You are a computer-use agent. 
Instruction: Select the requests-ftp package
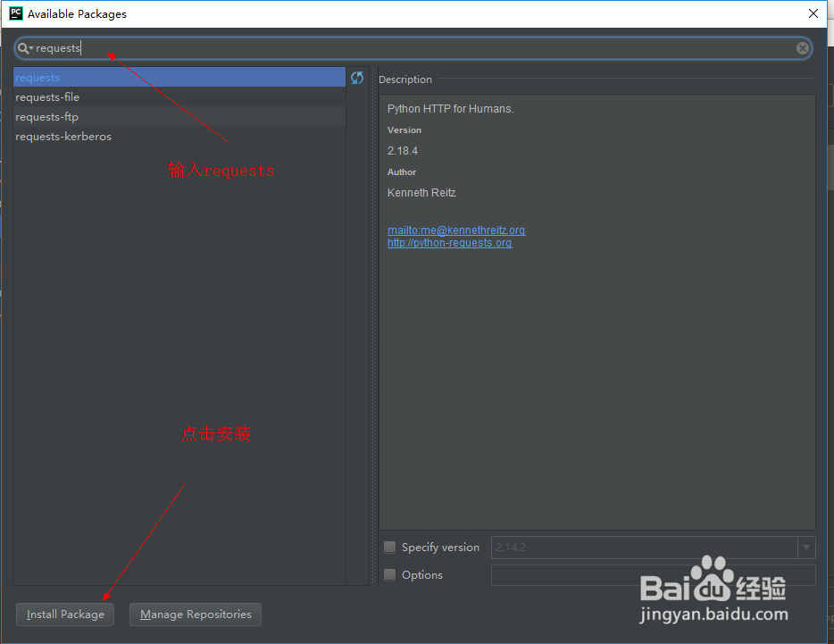pyautogui.click(x=179, y=116)
